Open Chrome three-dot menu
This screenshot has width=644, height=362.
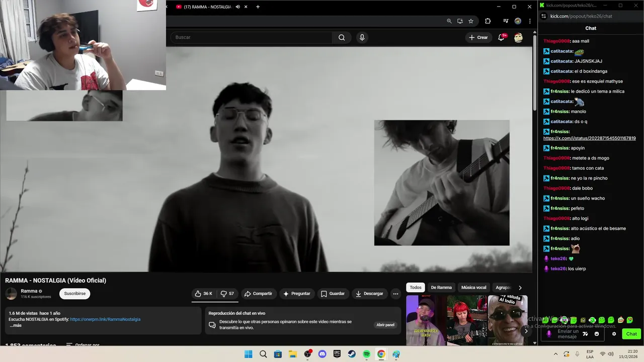pyautogui.click(x=530, y=21)
